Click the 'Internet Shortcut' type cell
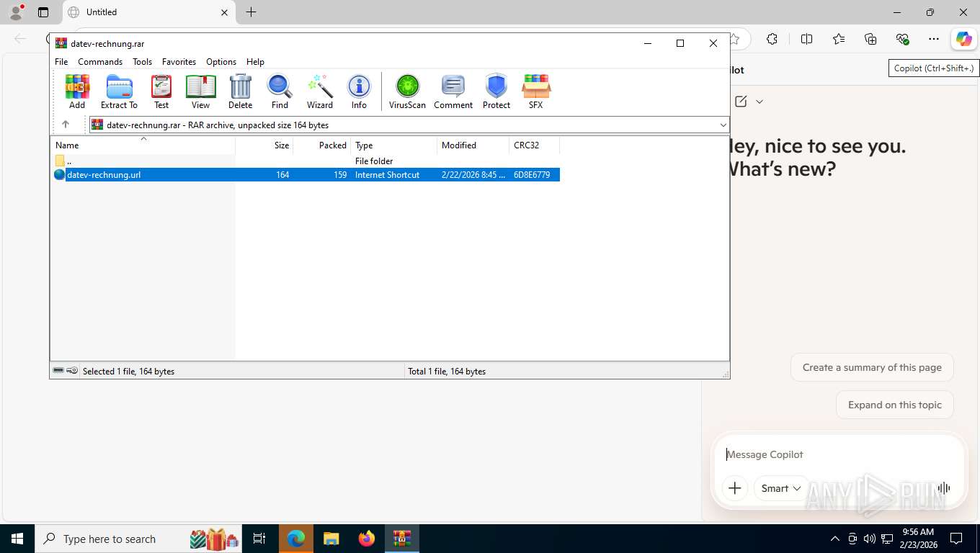This screenshot has height=553, width=980. [387, 174]
